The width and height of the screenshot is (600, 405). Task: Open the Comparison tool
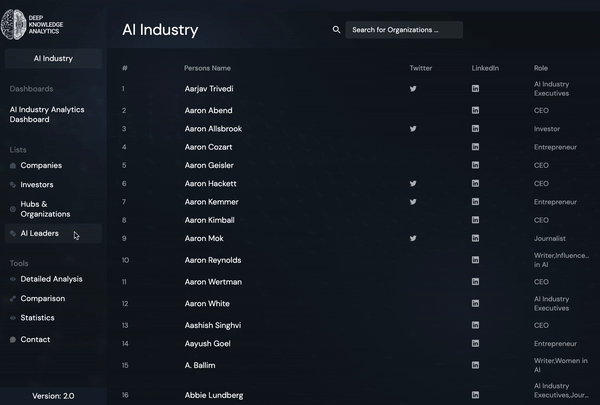(x=42, y=299)
